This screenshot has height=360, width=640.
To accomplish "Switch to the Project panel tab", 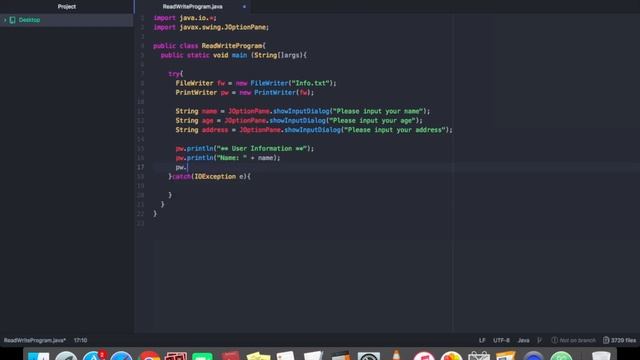I will tap(67, 7).
